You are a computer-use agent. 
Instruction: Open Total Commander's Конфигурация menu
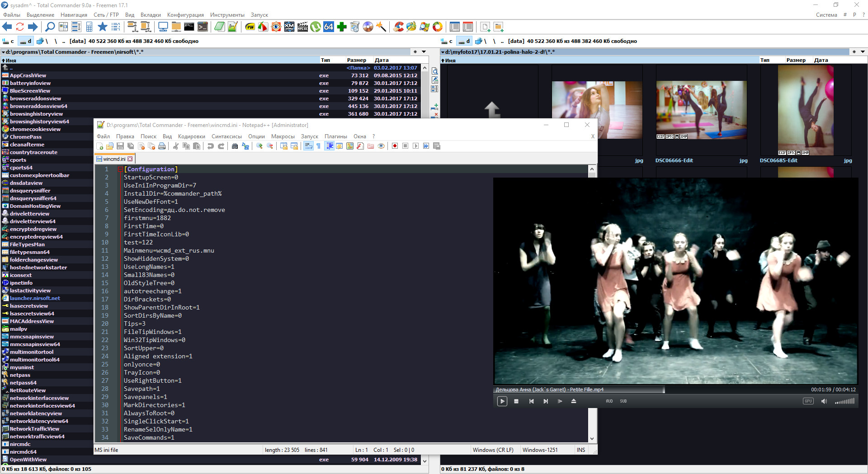185,15
